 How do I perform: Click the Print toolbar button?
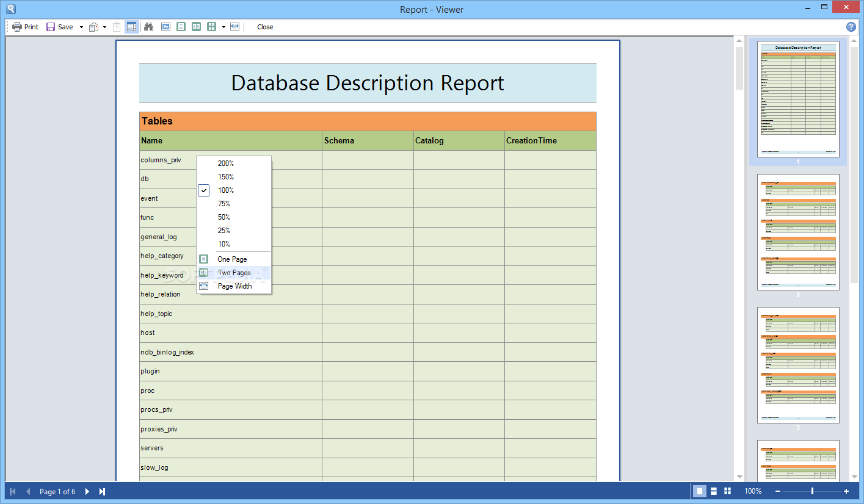tap(25, 27)
